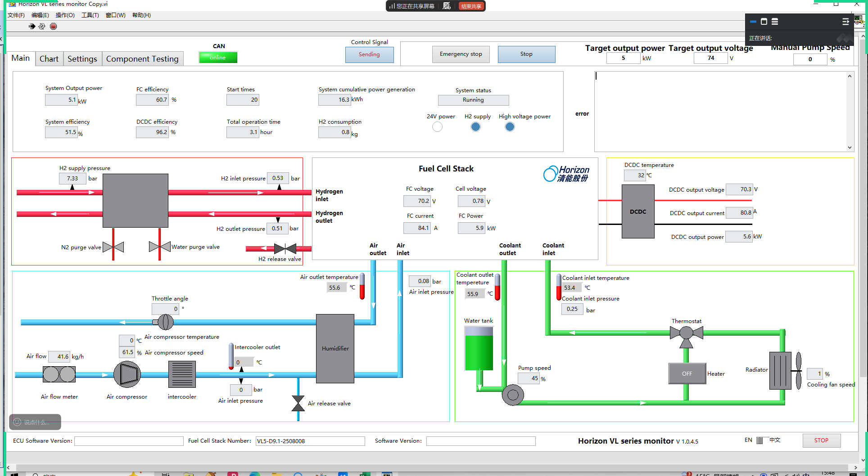868x476 pixels.
Task: Click the N2 purge valve symbol
Action: [x=113, y=247]
